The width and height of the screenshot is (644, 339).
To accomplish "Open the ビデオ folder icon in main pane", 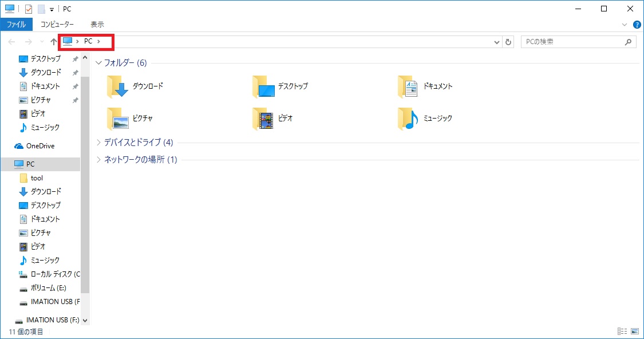I will [264, 119].
